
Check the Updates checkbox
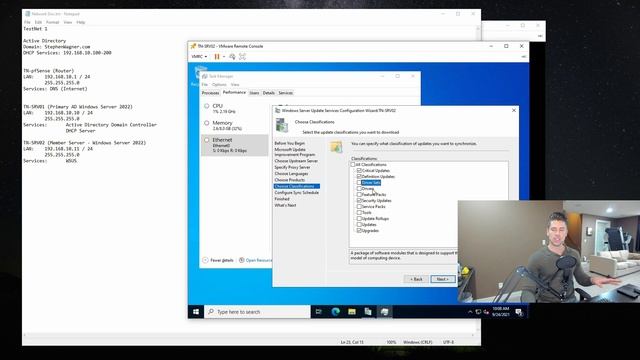tap(359, 224)
